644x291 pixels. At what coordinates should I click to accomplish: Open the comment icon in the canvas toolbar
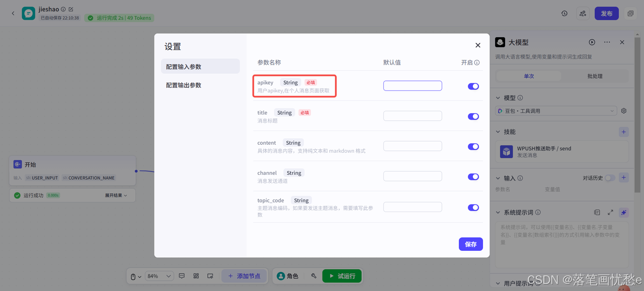182,276
